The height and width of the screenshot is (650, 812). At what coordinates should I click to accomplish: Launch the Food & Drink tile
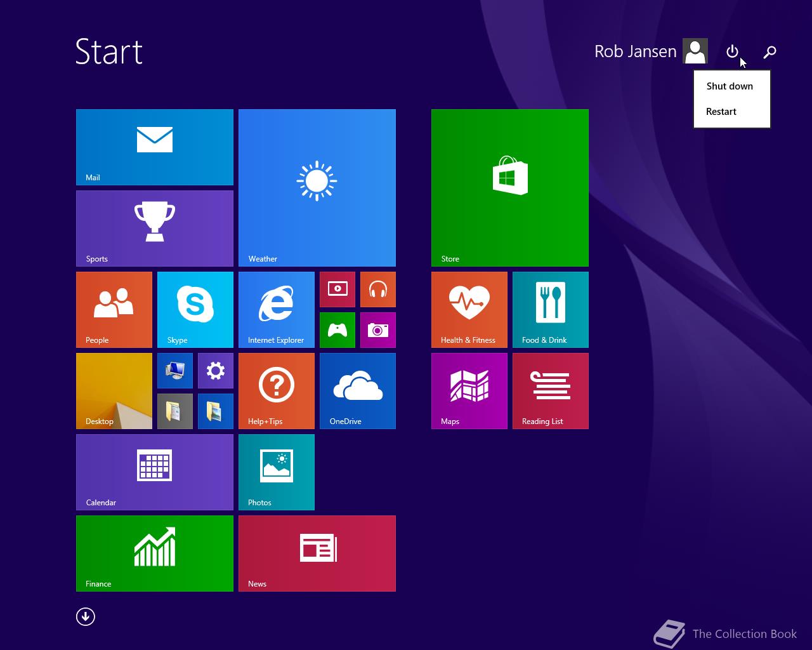(x=551, y=310)
